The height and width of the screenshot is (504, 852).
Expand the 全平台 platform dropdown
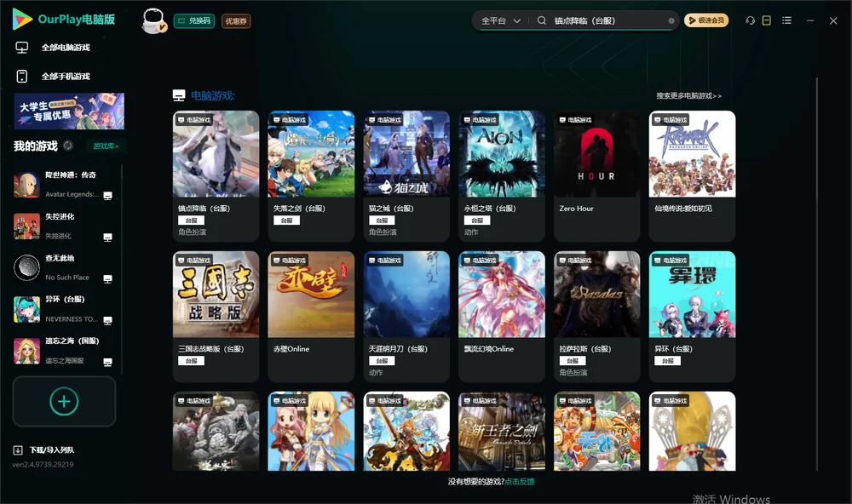pyautogui.click(x=500, y=20)
